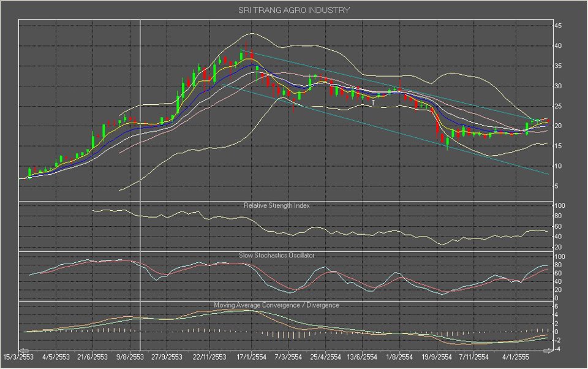588x369 pixels.
Task: Click the 1/8/2554 date label
Action: pos(399,357)
